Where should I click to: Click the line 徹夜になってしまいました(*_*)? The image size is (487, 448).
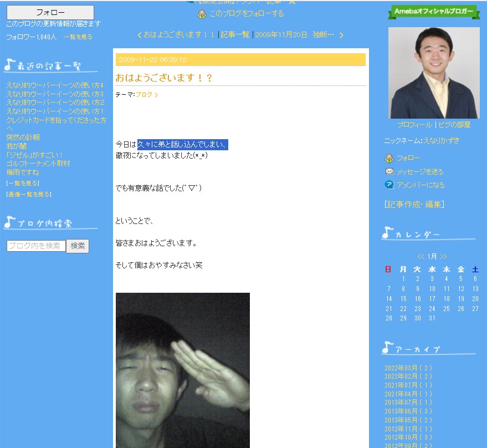[x=162, y=155]
